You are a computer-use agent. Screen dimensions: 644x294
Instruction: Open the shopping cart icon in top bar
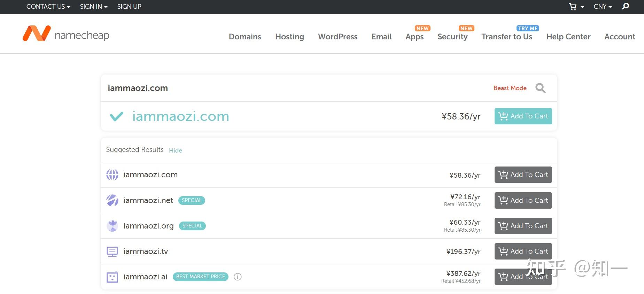click(x=573, y=7)
